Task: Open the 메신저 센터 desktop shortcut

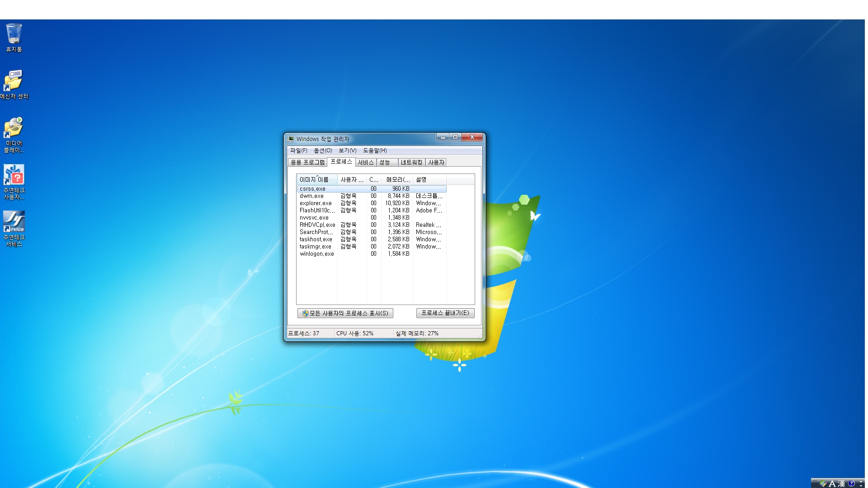Action: click(x=14, y=85)
